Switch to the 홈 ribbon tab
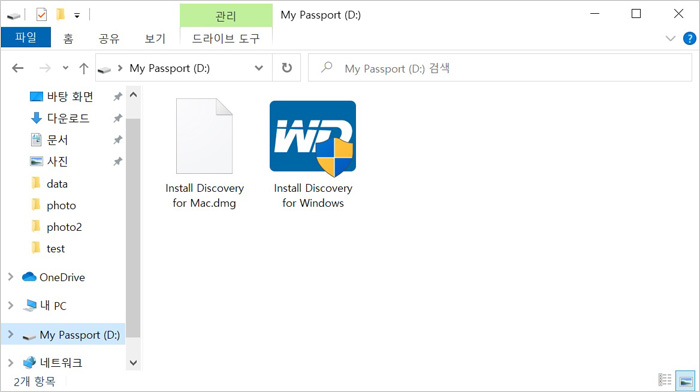 [68, 38]
